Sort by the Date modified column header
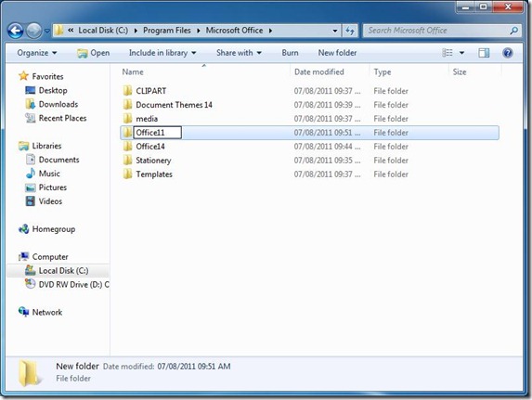 [x=319, y=71]
